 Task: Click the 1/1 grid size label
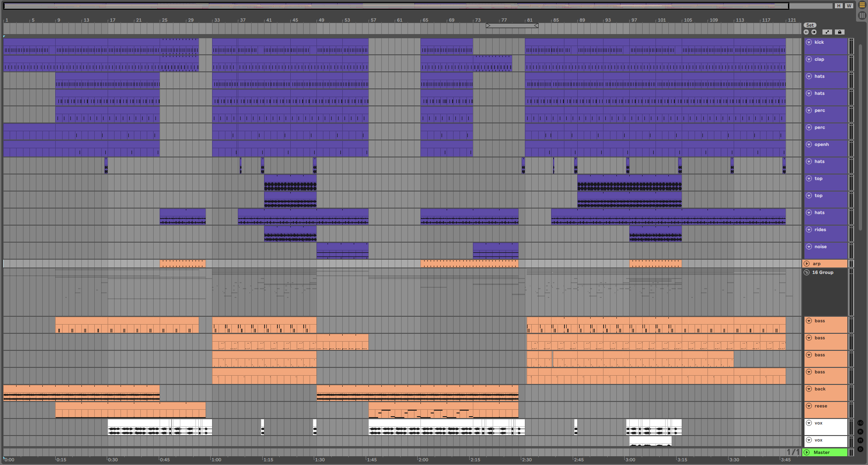(x=793, y=452)
